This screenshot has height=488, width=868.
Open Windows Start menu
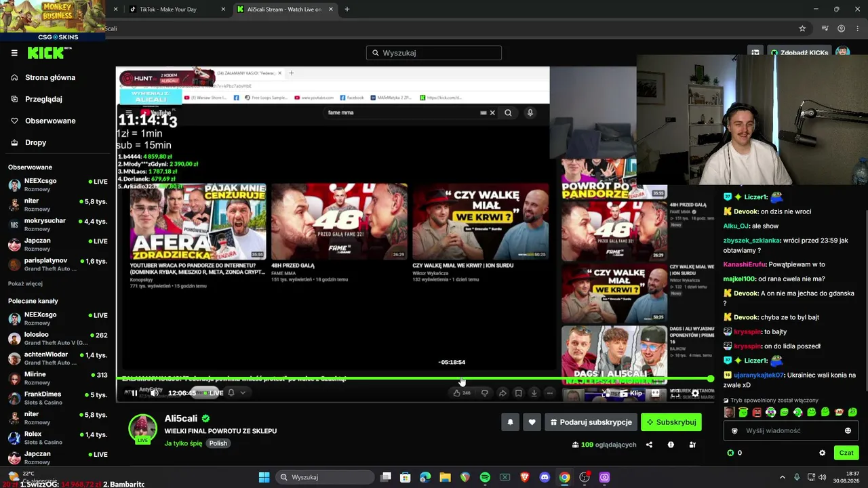point(264,477)
